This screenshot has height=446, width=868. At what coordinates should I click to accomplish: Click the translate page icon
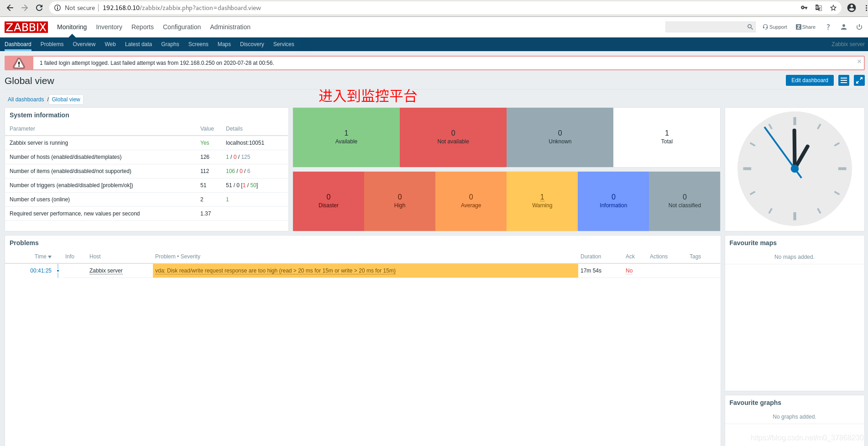coord(819,8)
